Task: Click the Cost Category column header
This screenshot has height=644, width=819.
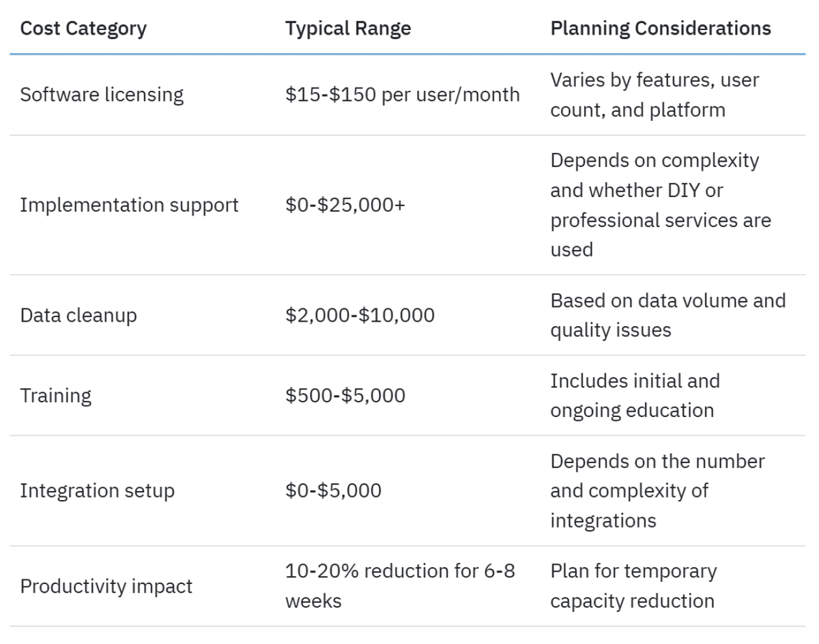Action: (83, 29)
